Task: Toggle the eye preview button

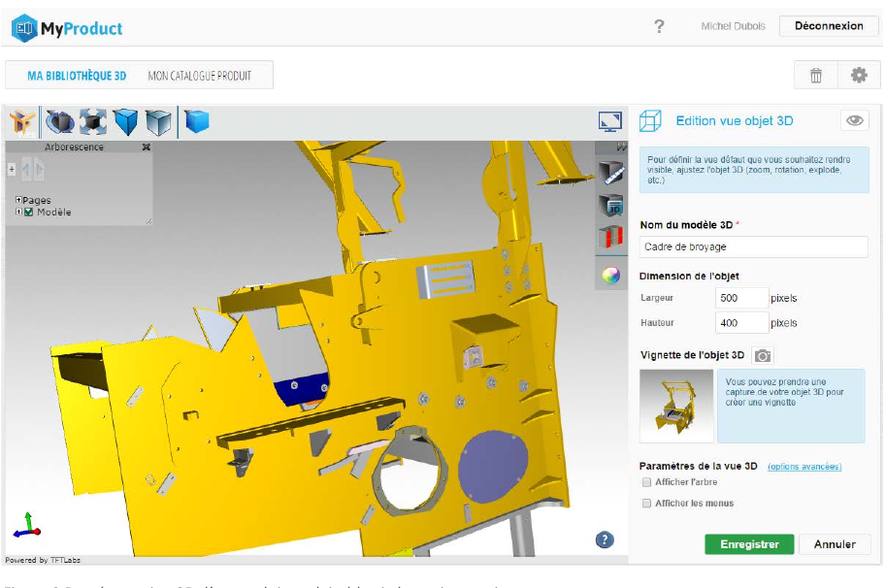Action: [x=854, y=120]
